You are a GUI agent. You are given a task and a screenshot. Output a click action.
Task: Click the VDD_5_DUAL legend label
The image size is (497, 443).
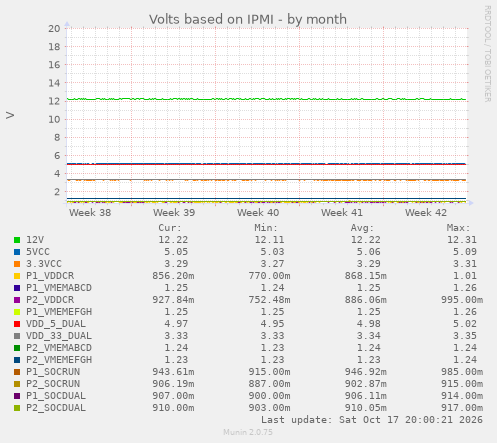coord(56,324)
